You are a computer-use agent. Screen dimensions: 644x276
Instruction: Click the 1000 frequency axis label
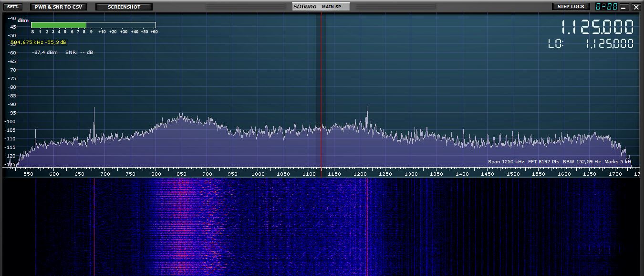[x=258, y=174]
